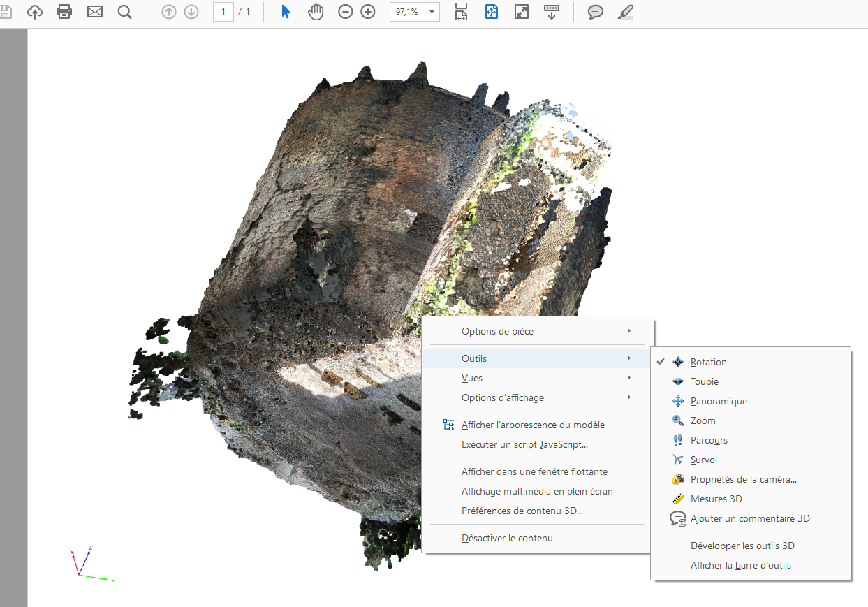The width and height of the screenshot is (868, 607).
Task: Click Afficher l'arborescence du modèle
Action: [533, 425]
